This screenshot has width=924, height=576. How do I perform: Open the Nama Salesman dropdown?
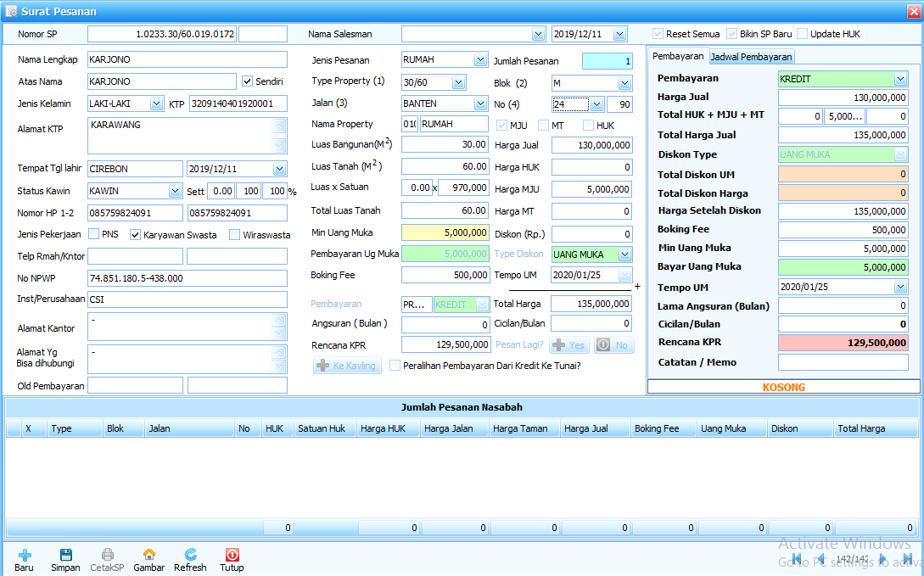point(538,34)
